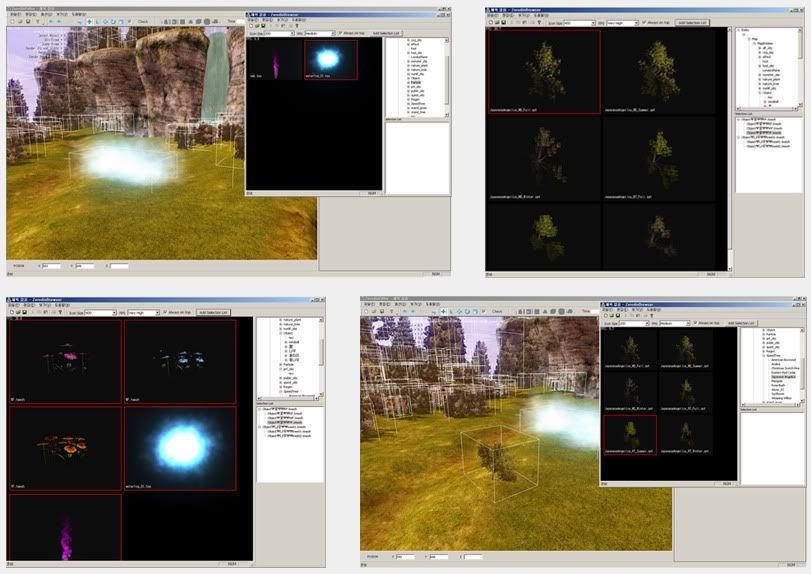Select the purple flame thumbnail in the flower browser
811x574 pixels.
tap(65, 527)
